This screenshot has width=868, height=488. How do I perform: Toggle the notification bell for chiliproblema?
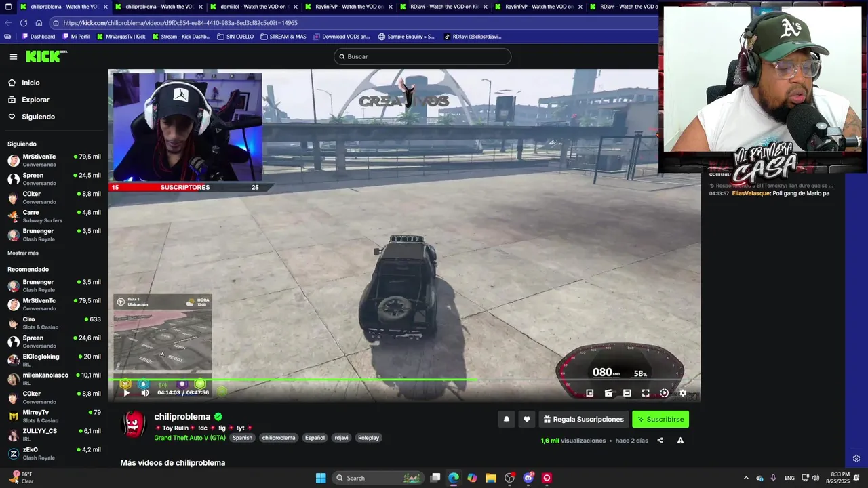[x=506, y=420]
